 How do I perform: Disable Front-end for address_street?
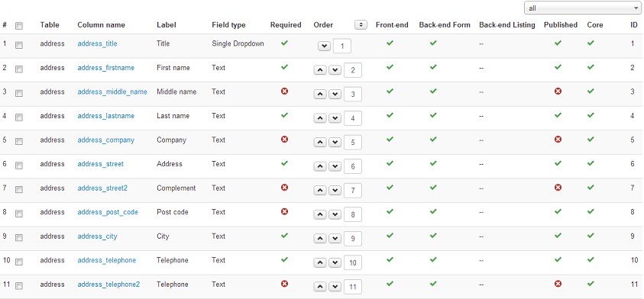[x=390, y=163]
